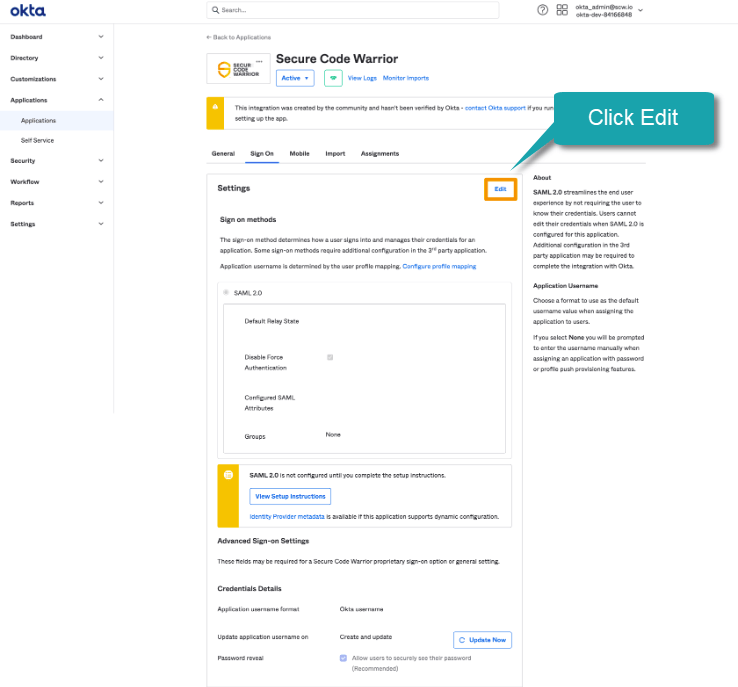Open the Active status dropdown
The height and width of the screenshot is (687, 738).
coord(295,78)
